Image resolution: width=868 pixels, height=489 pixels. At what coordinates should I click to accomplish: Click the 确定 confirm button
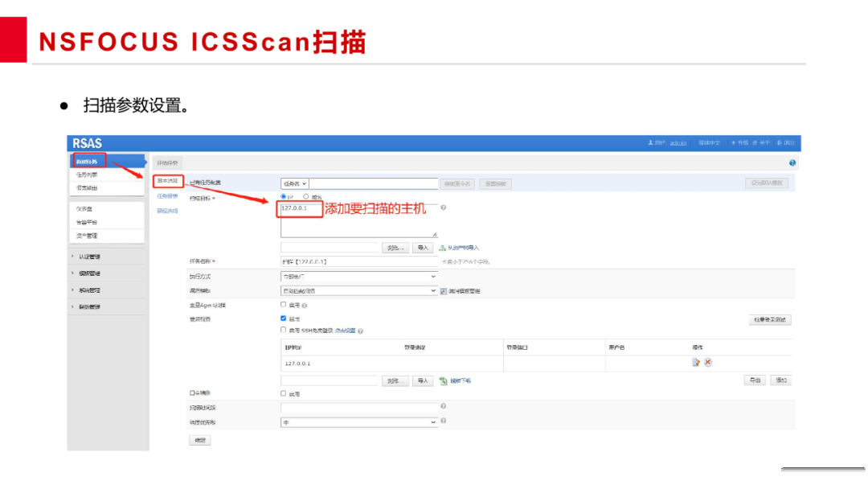click(200, 440)
